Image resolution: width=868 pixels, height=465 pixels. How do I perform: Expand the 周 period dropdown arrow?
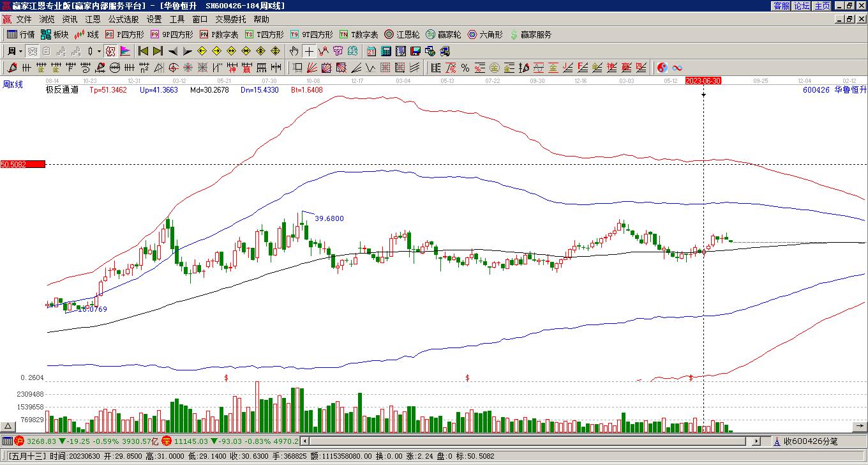(20, 51)
